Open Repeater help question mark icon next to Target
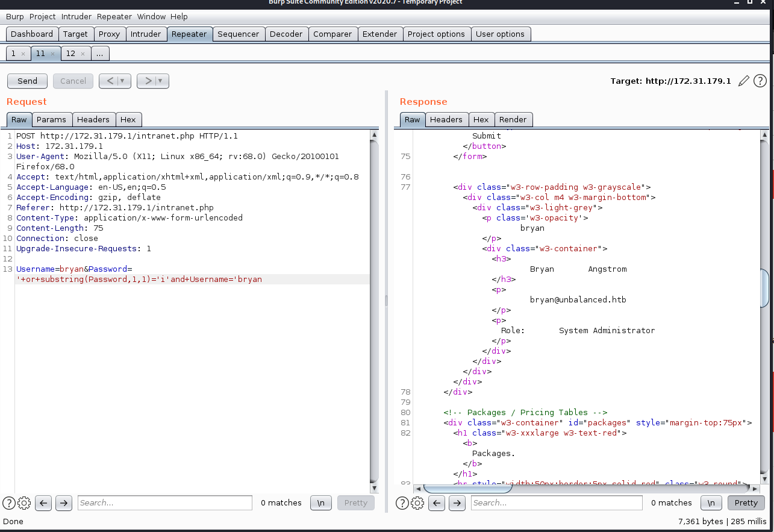This screenshot has height=532, width=774. (x=760, y=81)
